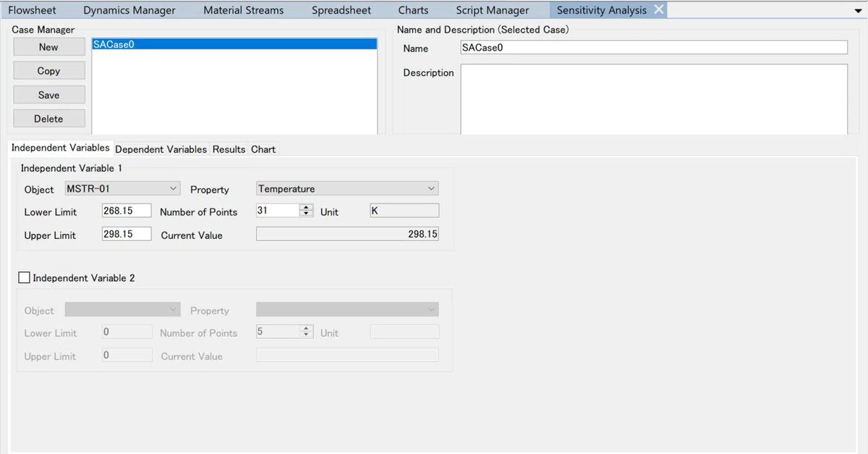Edit the case Name field
This screenshot has width=868, height=454.
click(654, 48)
